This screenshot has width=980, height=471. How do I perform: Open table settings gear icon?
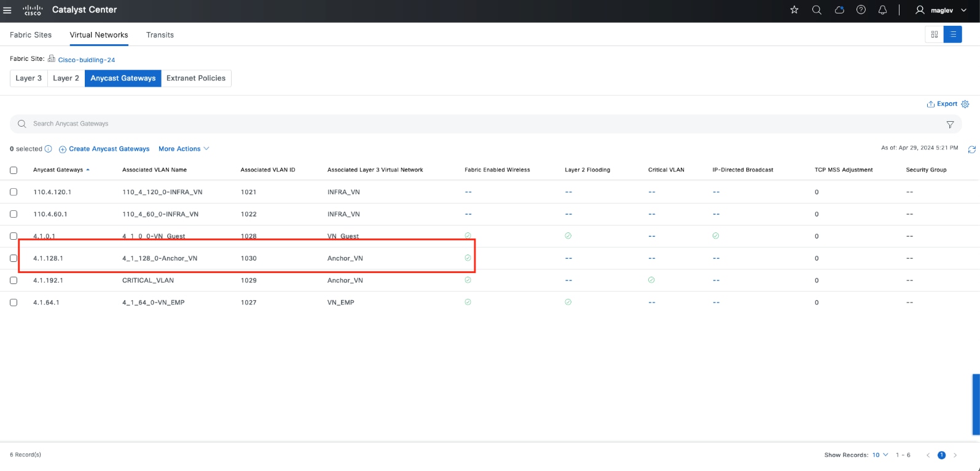coord(965,104)
